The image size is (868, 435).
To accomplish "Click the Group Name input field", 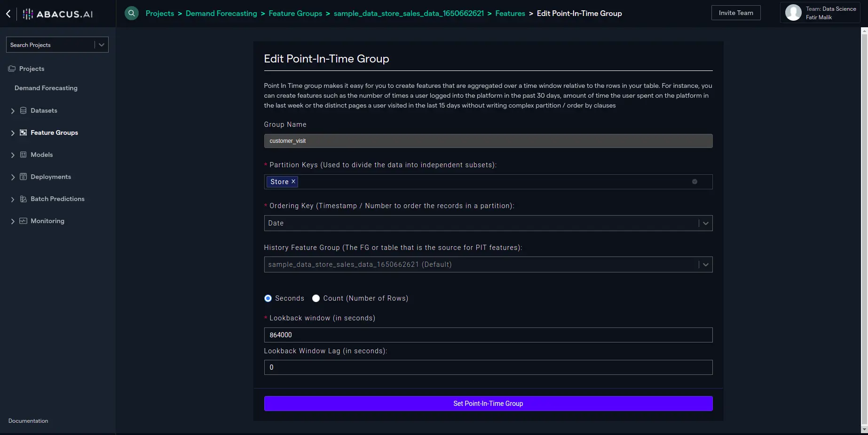I will 488,141.
